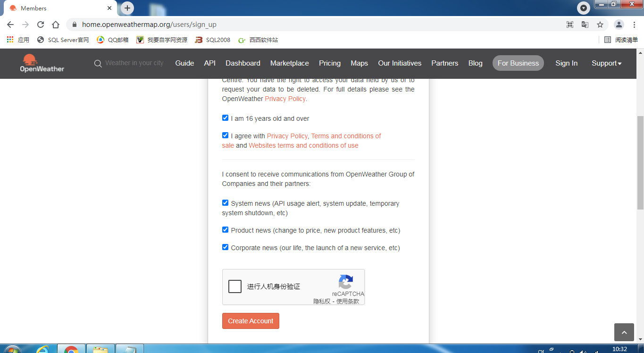The height and width of the screenshot is (353, 644).
Task: Open the QR code icon in address bar
Action: tap(570, 25)
